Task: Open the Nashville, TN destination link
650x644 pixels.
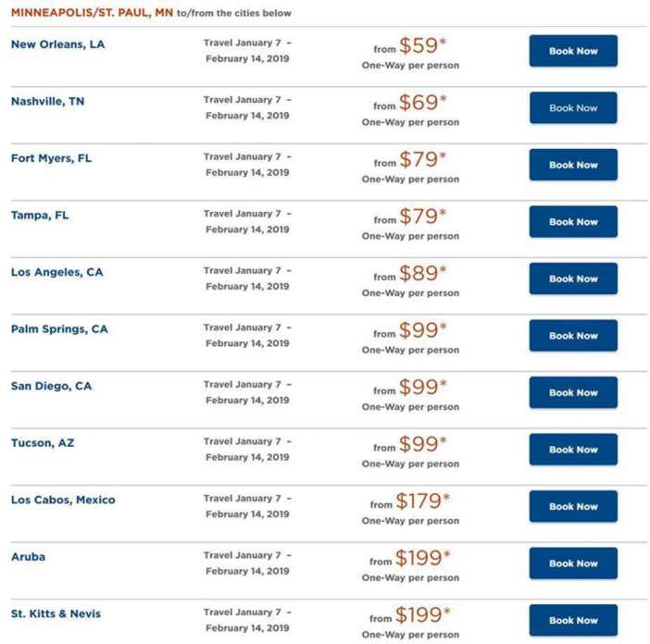Action: 47,102
